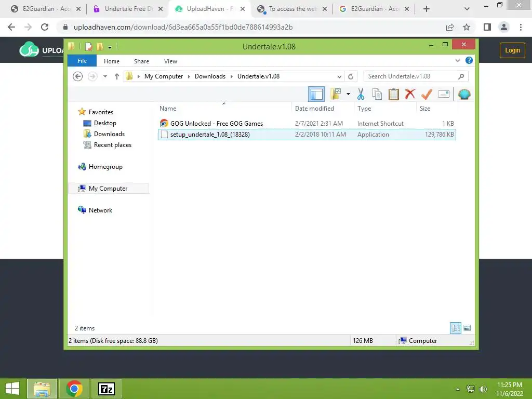Click the UploadHaven Login button
Image resolution: width=532 pixels, height=399 pixels.
512,50
